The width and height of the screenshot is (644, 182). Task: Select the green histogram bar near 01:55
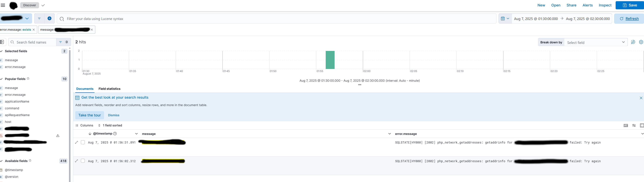pyautogui.click(x=330, y=60)
